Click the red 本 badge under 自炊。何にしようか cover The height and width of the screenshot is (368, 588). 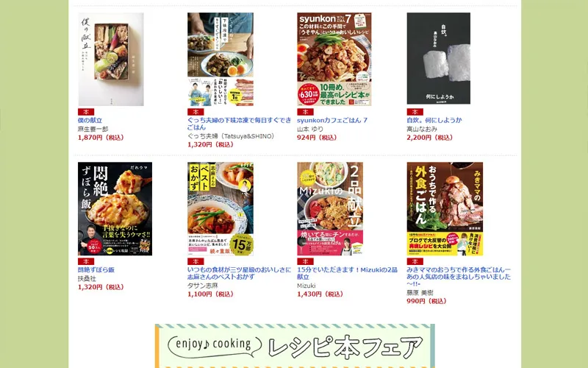415,112
